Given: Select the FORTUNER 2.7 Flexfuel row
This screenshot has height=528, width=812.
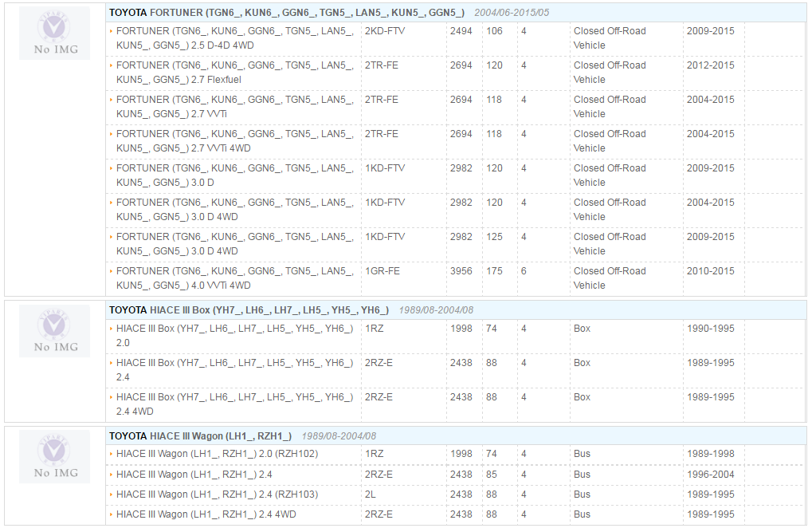Looking at the screenshot, I should tap(456, 73).
